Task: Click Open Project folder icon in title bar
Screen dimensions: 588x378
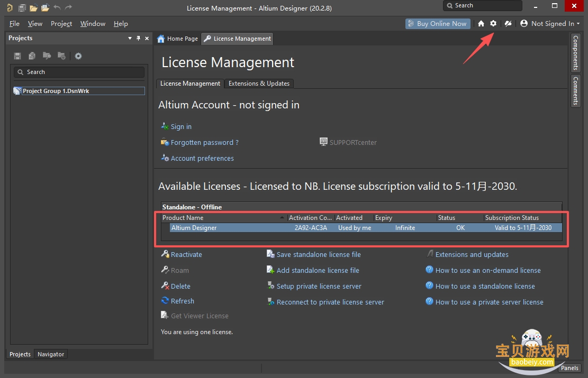Action: click(46, 7)
